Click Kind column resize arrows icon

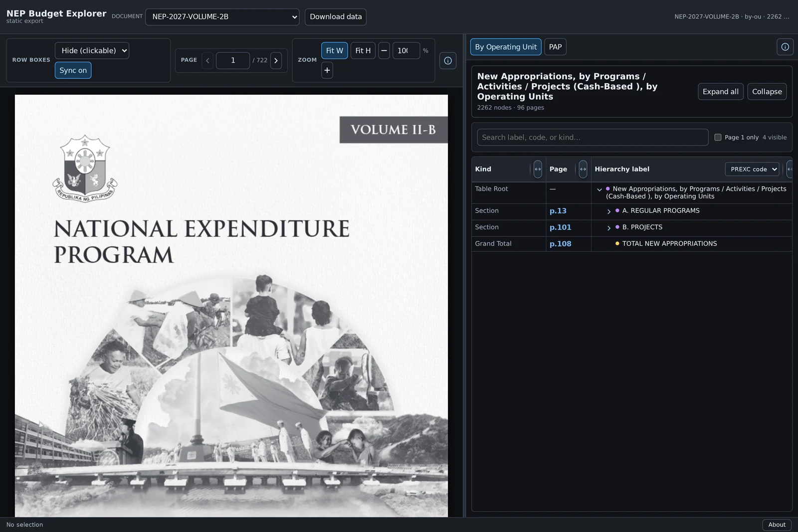[538, 169]
